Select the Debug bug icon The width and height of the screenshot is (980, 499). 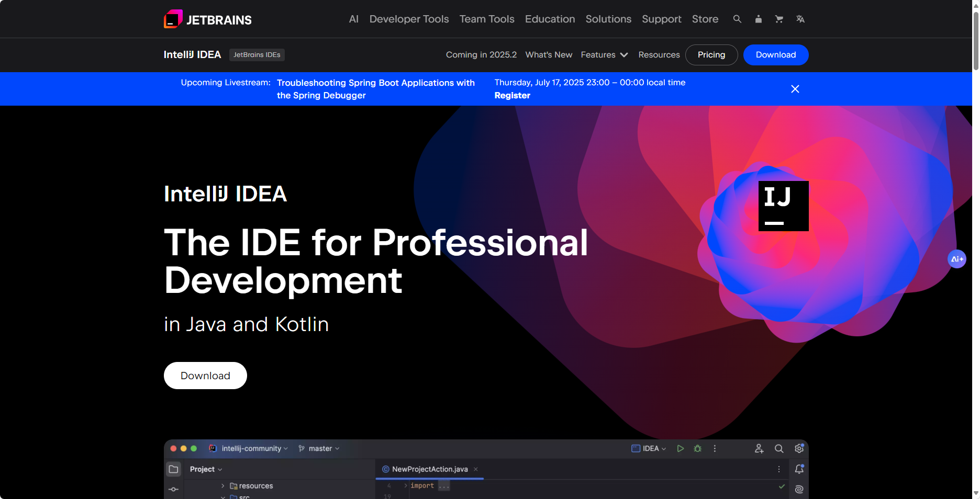point(697,448)
